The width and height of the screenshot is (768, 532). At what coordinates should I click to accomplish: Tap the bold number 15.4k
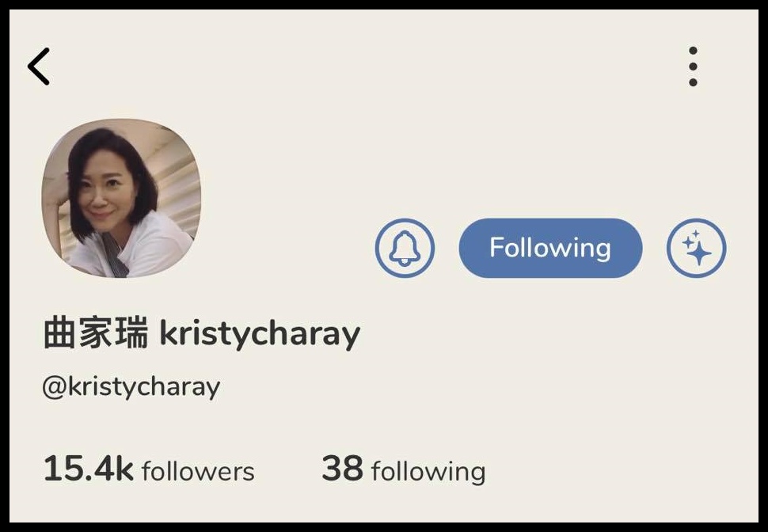point(88,469)
